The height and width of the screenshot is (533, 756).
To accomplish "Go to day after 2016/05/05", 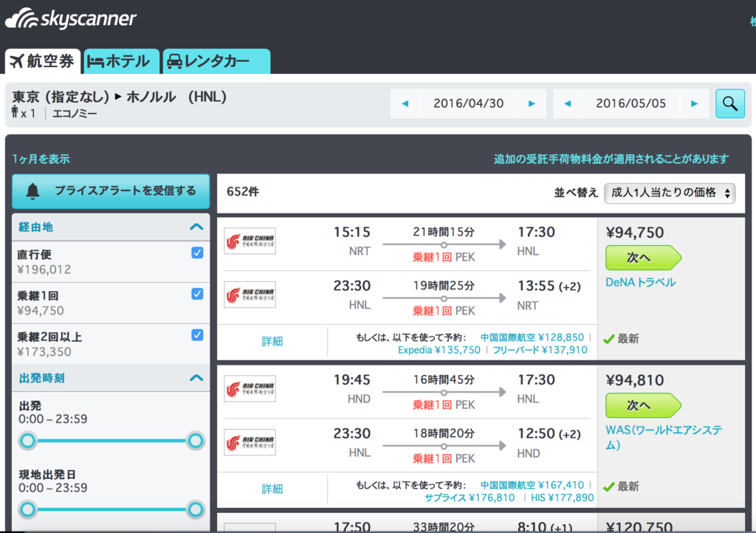I will click(694, 103).
